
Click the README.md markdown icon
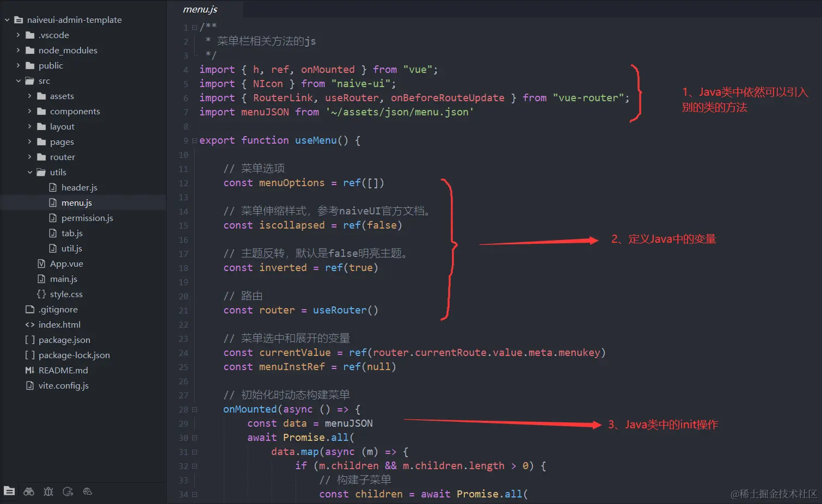pos(30,370)
